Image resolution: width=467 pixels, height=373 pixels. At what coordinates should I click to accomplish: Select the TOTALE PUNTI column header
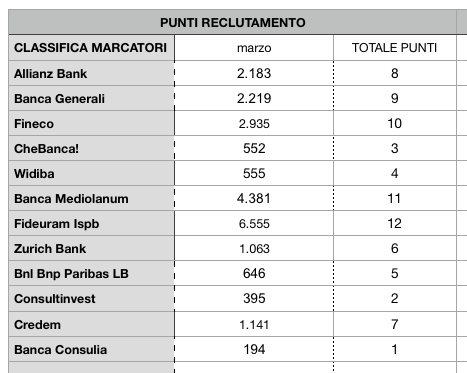pos(395,48)
